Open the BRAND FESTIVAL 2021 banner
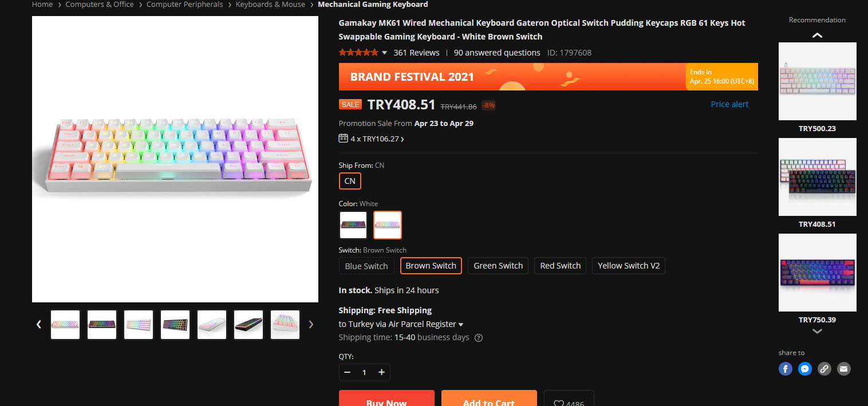Screen dimensions: 868x406 click(549, 77)
